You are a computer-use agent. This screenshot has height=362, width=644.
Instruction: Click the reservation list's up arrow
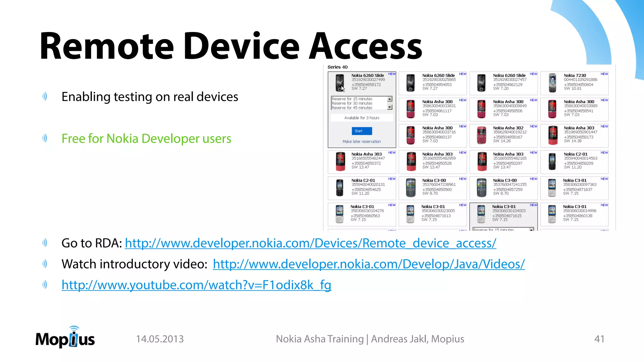pyautogui.click(x=390, y=99)
